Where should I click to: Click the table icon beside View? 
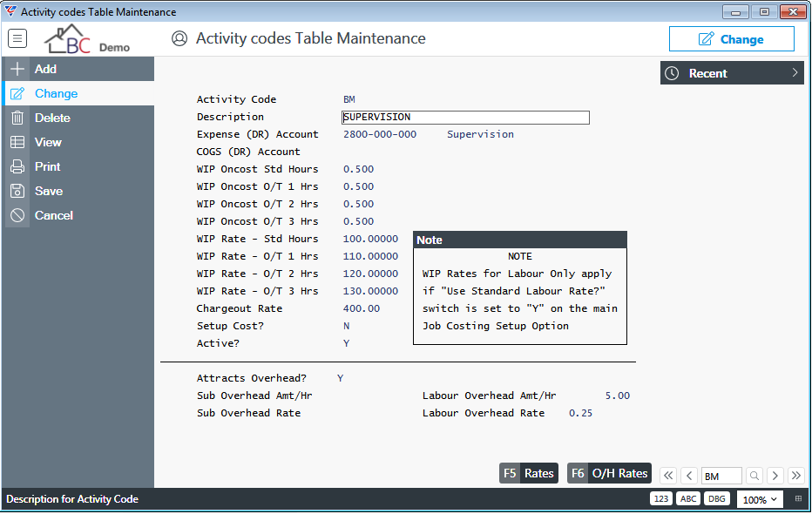click(x=17, y=142)
